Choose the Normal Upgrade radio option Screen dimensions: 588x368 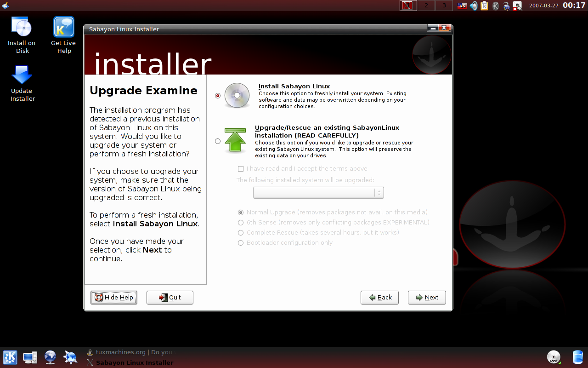[240, 213]
